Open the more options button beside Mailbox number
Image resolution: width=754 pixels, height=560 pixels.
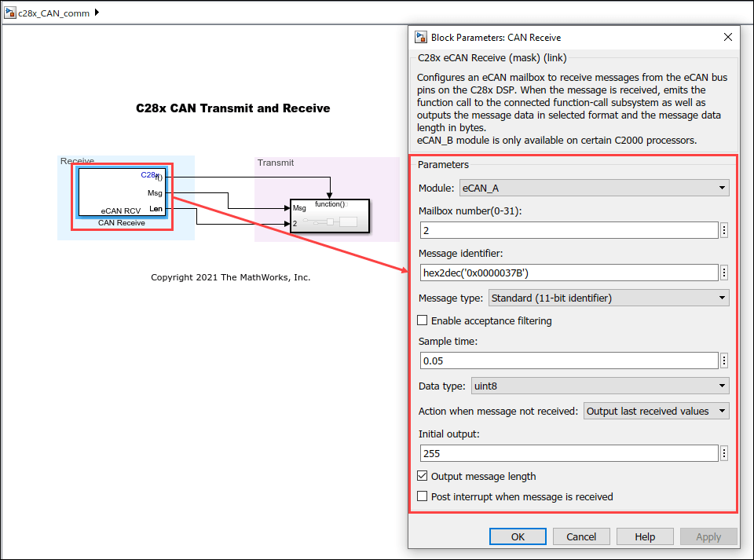[x=723, y=230]
